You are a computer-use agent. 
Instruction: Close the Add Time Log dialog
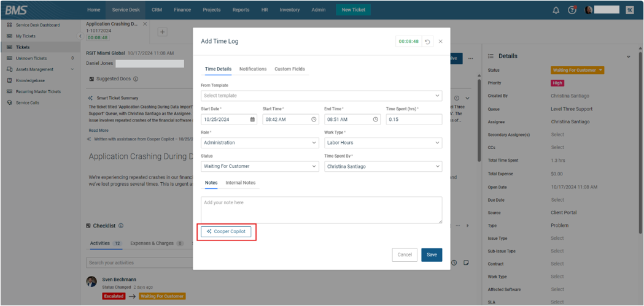pos(440,42)
